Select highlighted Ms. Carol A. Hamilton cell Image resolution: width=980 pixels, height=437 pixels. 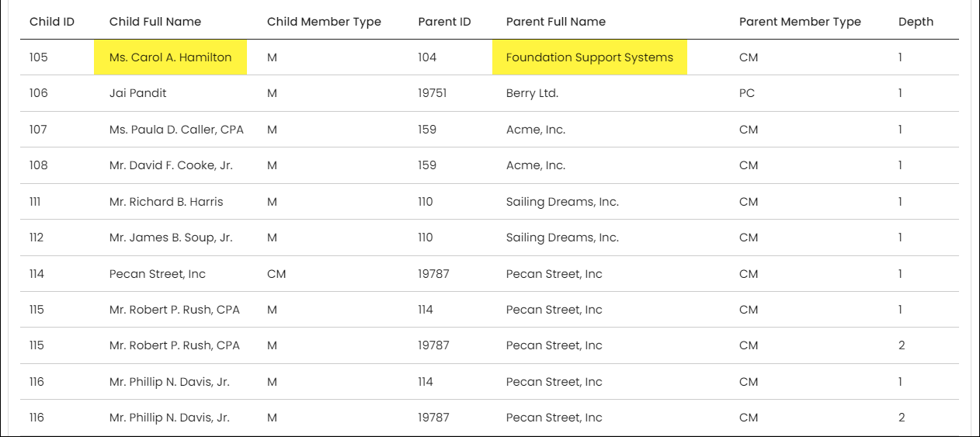coord(170,57)
